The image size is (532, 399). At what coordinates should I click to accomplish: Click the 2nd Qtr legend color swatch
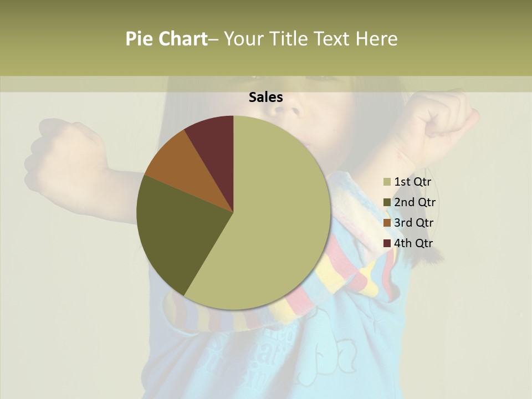point(387,202)
